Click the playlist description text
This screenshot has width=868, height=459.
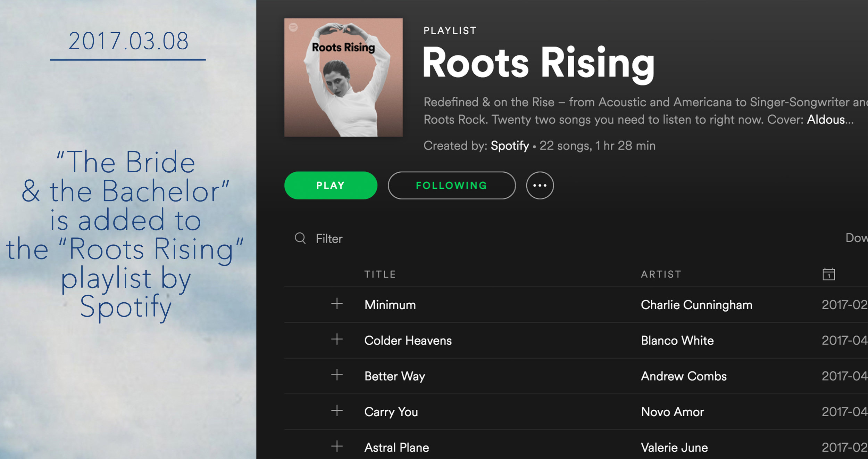pyautogui.click(x=646, y=111)
